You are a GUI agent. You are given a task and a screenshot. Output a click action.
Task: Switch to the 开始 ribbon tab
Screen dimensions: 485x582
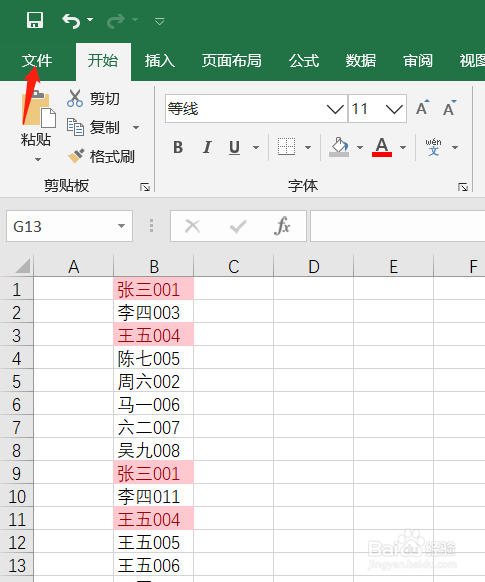tap(103, 61)
